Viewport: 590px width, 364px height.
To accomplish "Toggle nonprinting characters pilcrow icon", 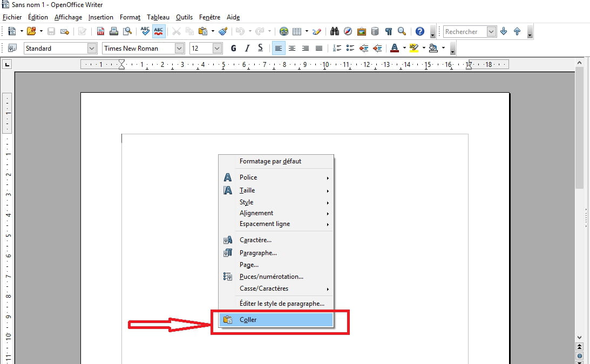I will click(x=388, y=32).
